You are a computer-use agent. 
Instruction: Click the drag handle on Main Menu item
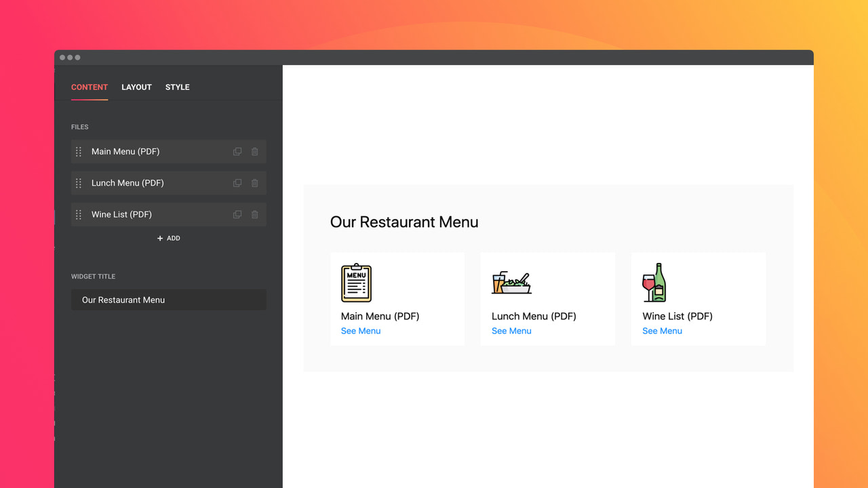(x=79, y=151)
